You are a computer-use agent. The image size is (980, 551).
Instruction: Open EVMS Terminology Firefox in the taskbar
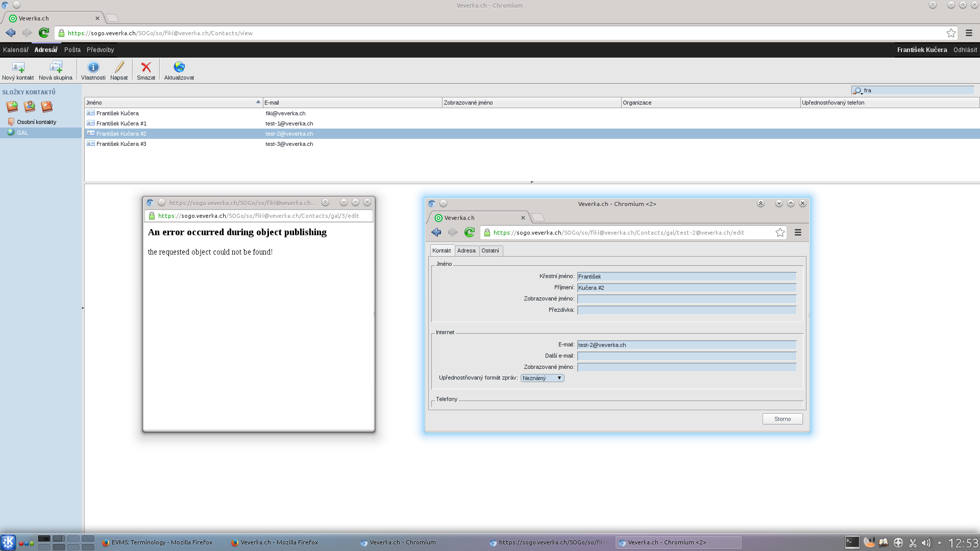(157, 542)
